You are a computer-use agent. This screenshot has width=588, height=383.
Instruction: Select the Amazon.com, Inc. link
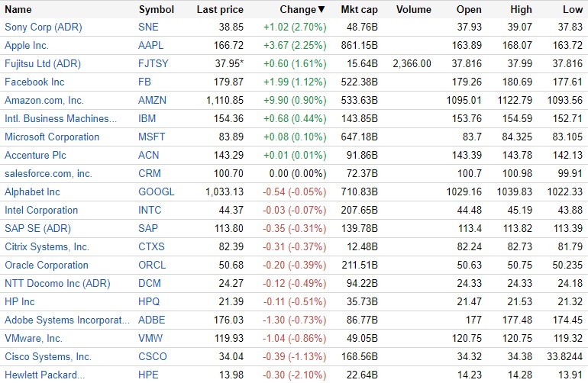[44, 100]
